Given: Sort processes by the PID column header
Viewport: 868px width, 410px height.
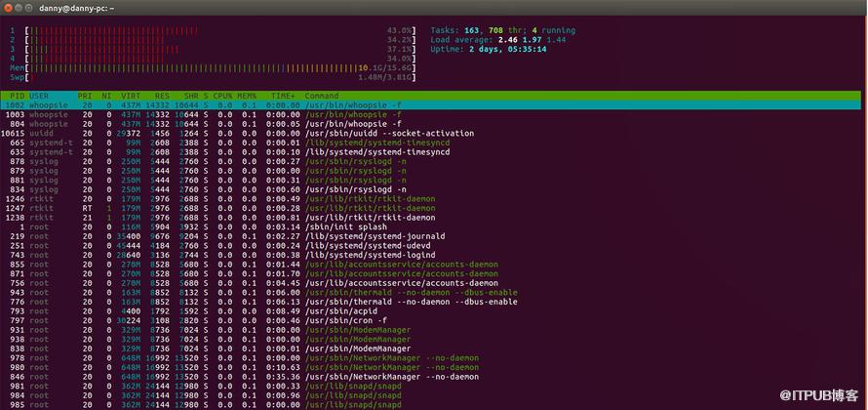Looking at the screenshot, I should pyautogui.click(x=18, y=96).
